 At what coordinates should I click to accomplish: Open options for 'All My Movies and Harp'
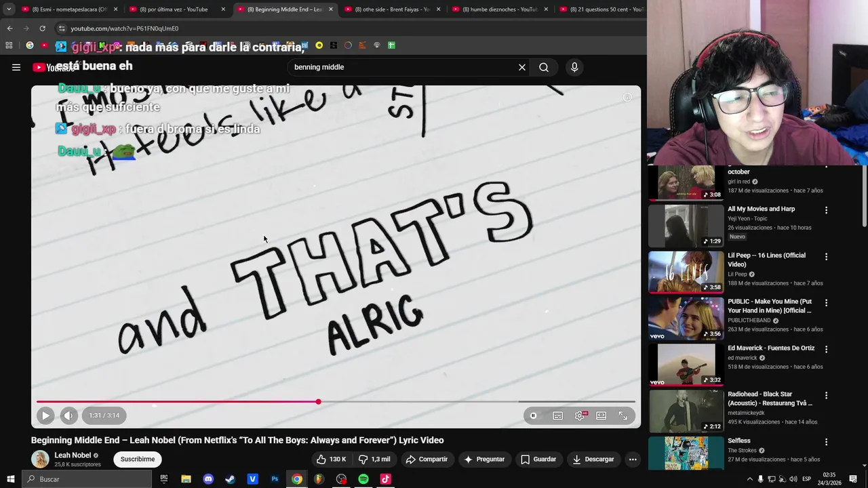click(826, 210)
